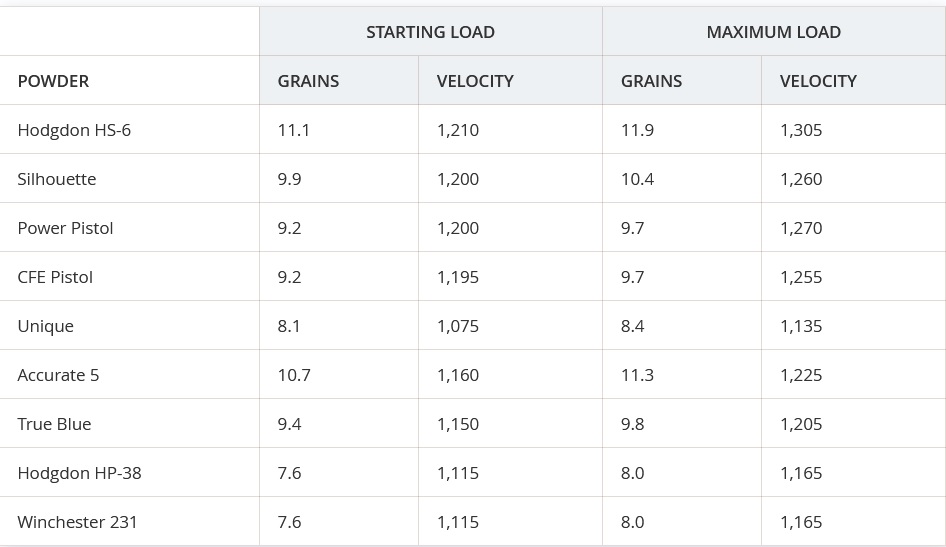
Task: Select Silhouette's 10.4 maximum grains value
Action: (x=637, y=179)
